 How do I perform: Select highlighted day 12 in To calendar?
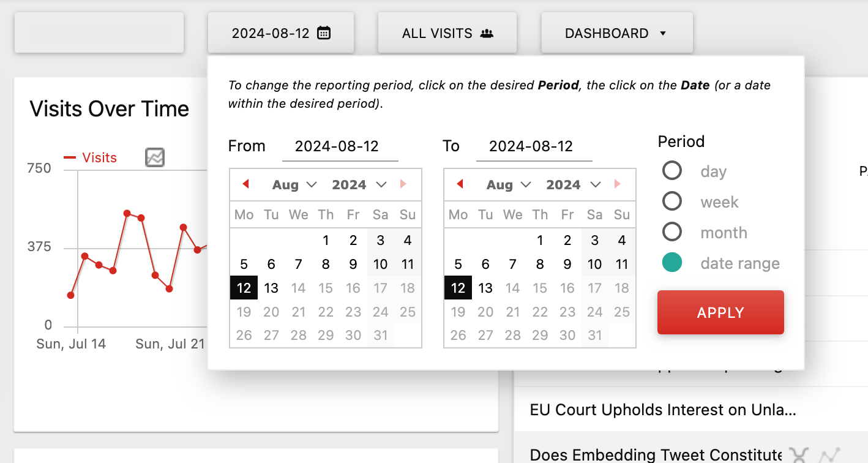[458, 288]
